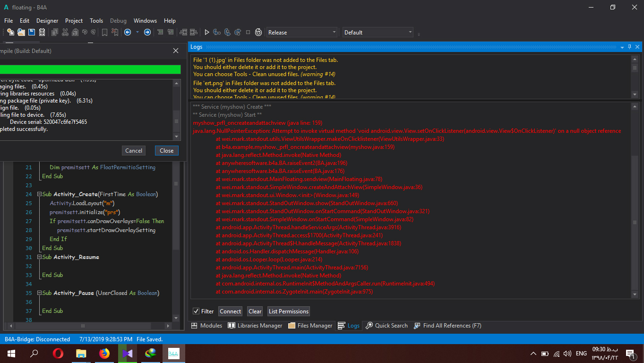Click the New project toolbar icon
The width and height of the screenshot is (644, 363).
click(x=10, y=32)
